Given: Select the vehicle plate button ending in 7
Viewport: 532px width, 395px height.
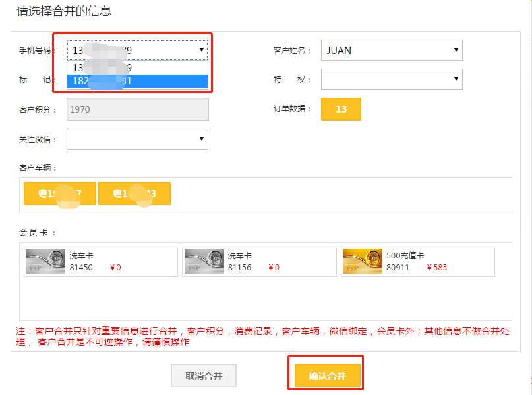Looking at the screenshot, I should pos(60,193).
